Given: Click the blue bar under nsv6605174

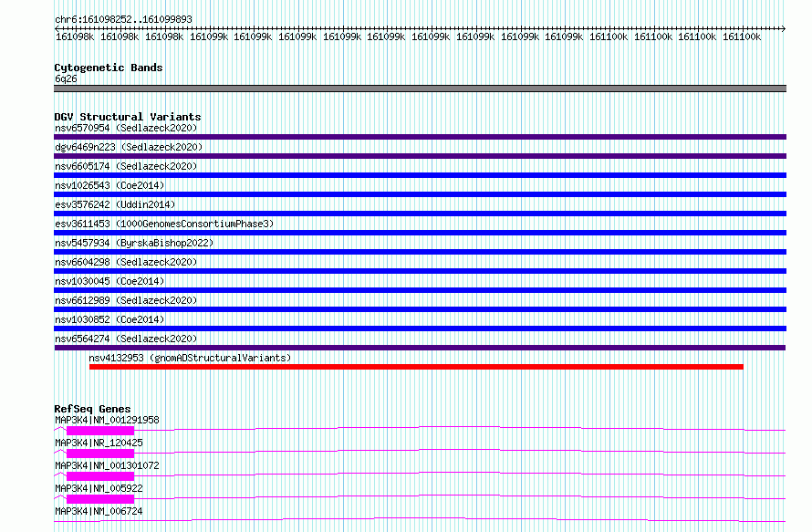Looking at the screenshot, I should click(420, 175).
